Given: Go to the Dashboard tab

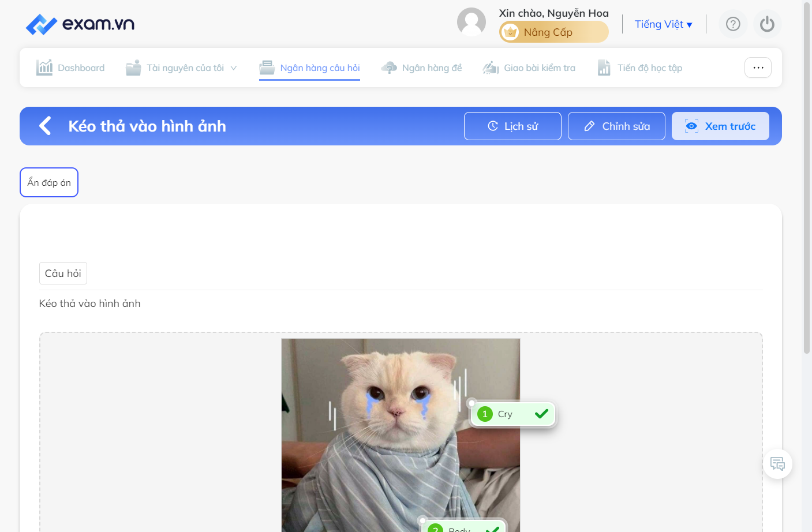Looking at the screenshot, I should click(70, 68).
